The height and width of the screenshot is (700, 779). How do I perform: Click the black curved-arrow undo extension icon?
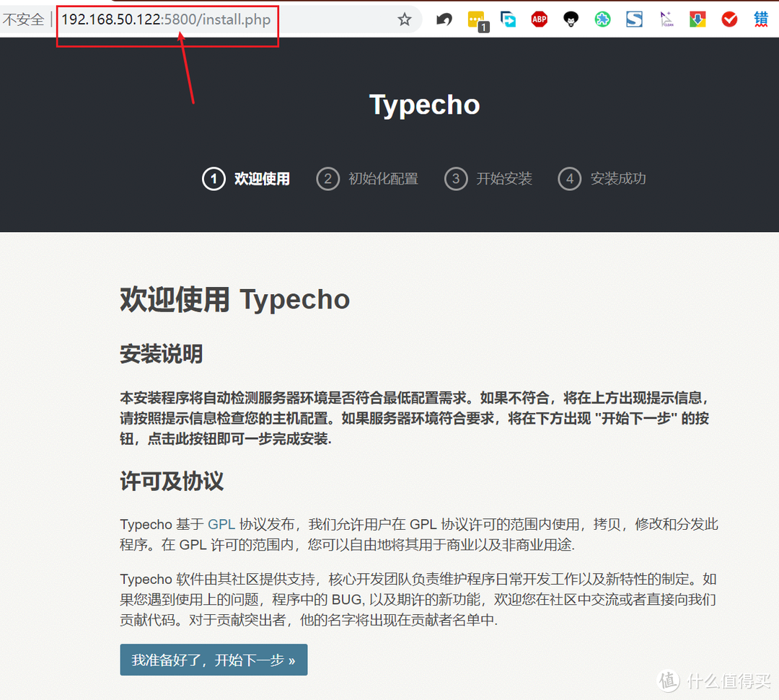click(x=444, y=20)
